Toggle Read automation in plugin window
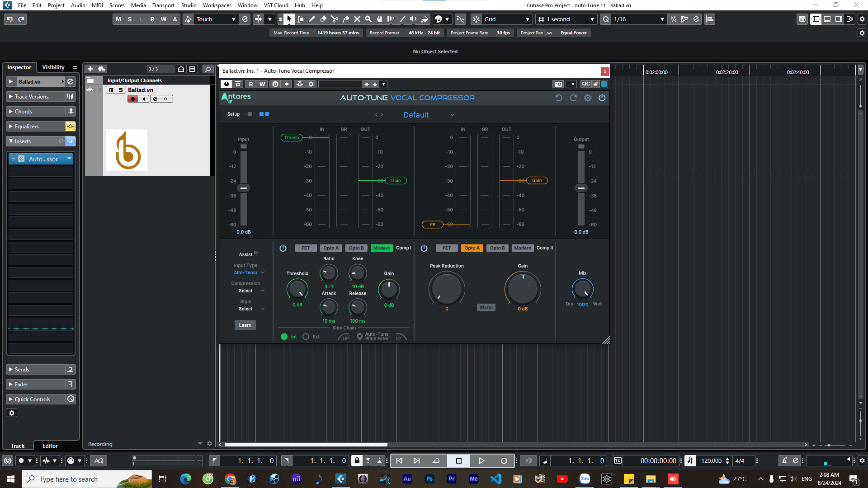This screenshot has width=868, height=488. coord(251,84)
